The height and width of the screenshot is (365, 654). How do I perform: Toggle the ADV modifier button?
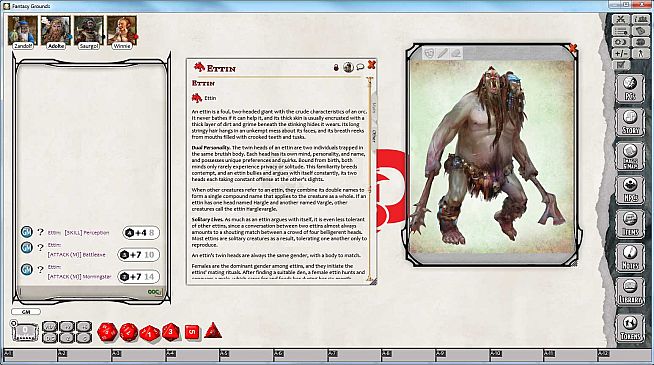[x=50, y=327]
